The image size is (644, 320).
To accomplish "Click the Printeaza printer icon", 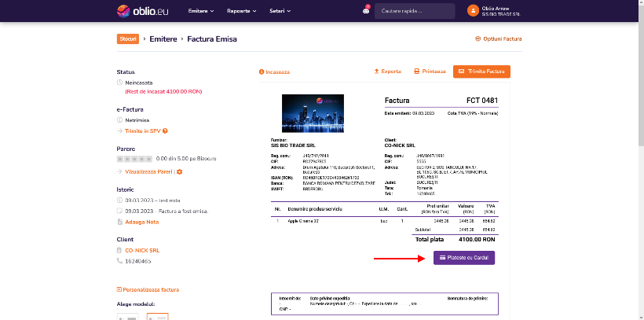I will pos(416,72).
